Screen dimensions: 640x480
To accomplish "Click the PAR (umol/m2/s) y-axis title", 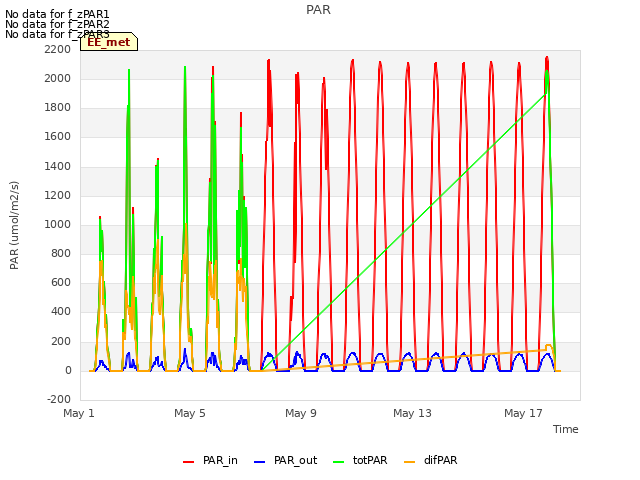I will (14, 225).
